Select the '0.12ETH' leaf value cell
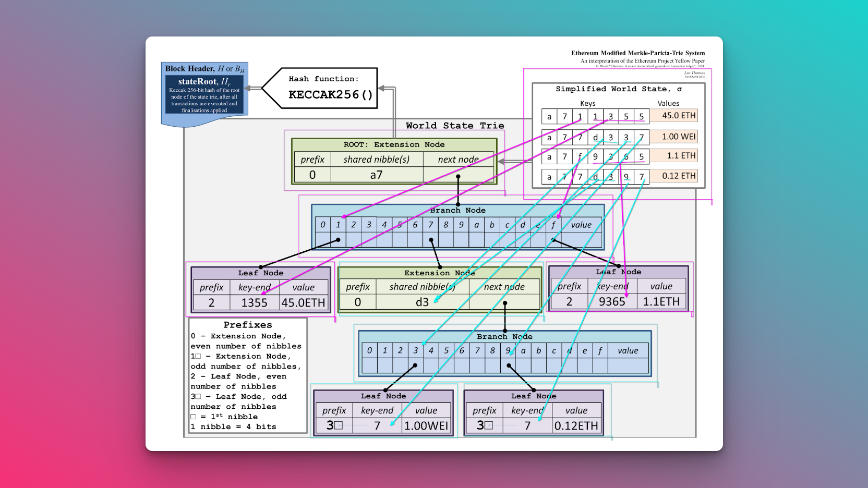 click(x=576, y=426)
